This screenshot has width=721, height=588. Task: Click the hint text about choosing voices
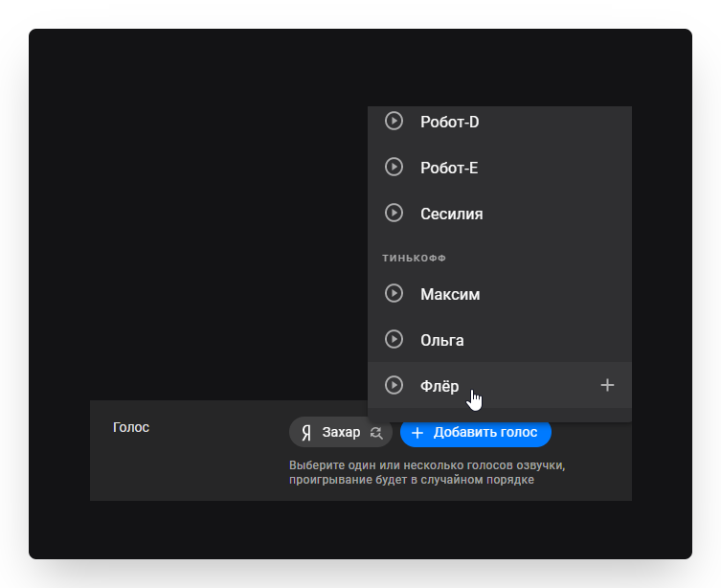point(427,472)
